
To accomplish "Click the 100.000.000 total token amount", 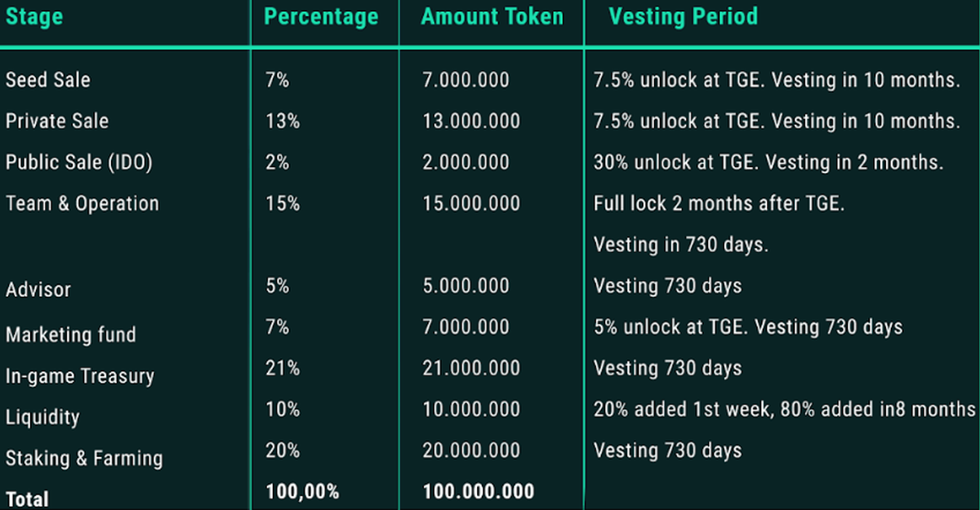I will (479, 491).
